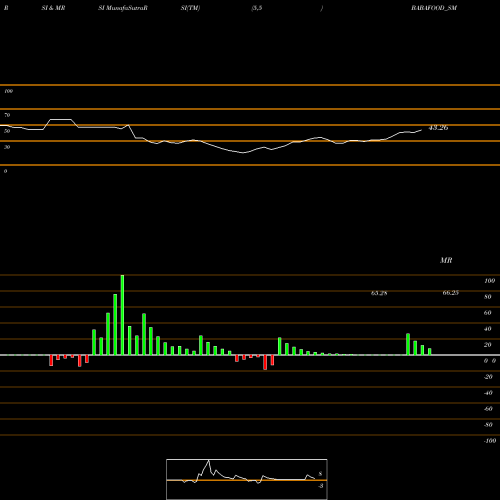Click the value 8 in mini chart

pos(320,474)
